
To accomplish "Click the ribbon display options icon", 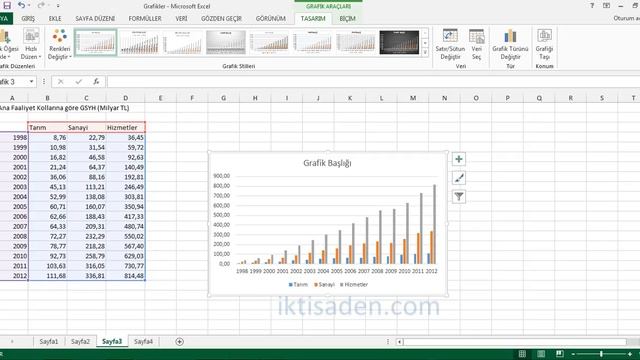I will pyautogui.click(x=607, y=6).
